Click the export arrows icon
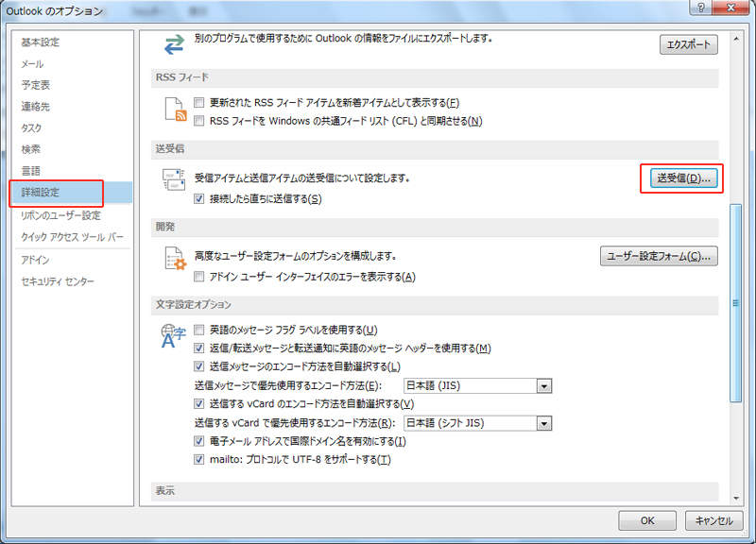 coord(174,44)
